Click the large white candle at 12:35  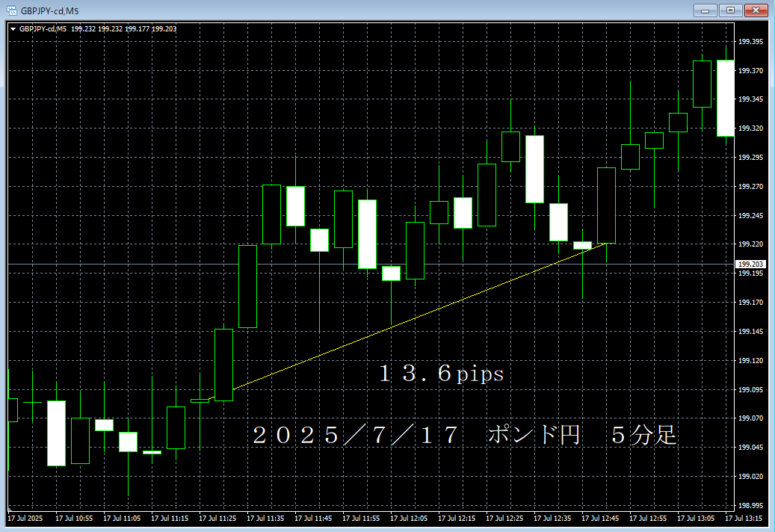534,169
